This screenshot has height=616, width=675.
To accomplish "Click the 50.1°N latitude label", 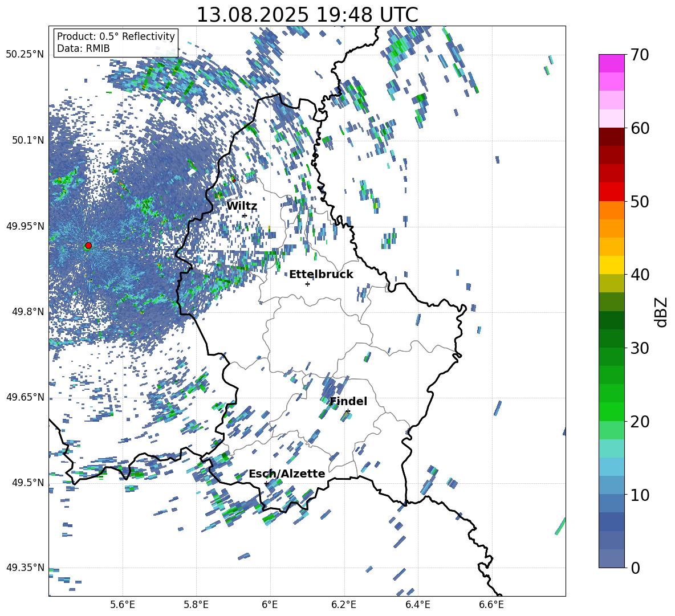I will 27,140.
